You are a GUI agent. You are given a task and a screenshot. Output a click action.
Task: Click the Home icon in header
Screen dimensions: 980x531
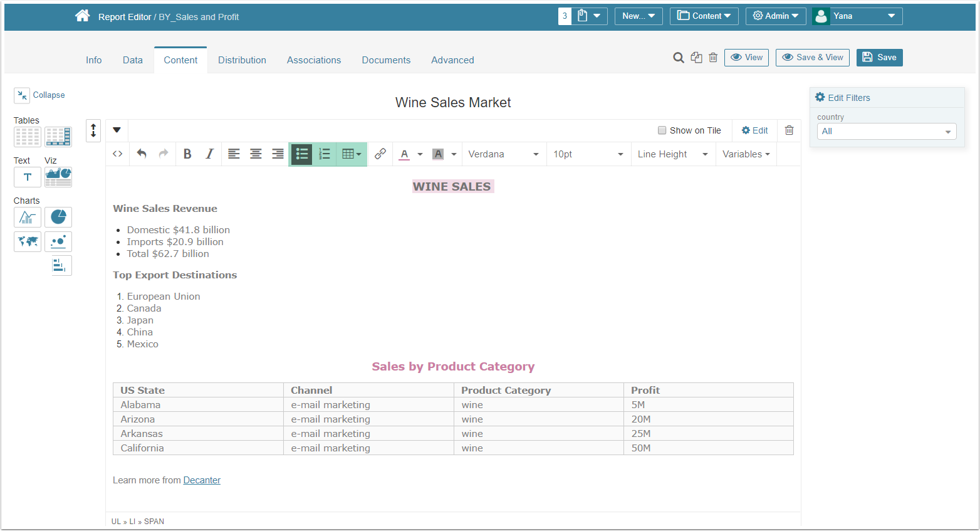[82, 16]
